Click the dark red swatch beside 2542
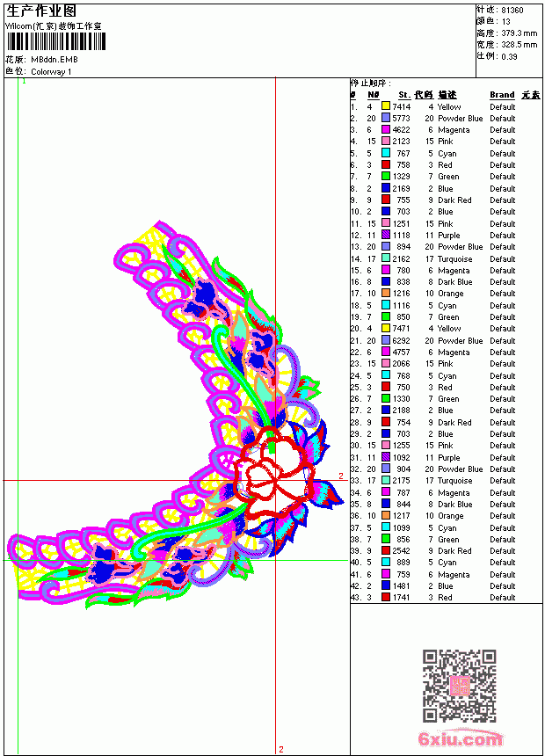Viewport: 545px width, 756px height. [386, 550]
